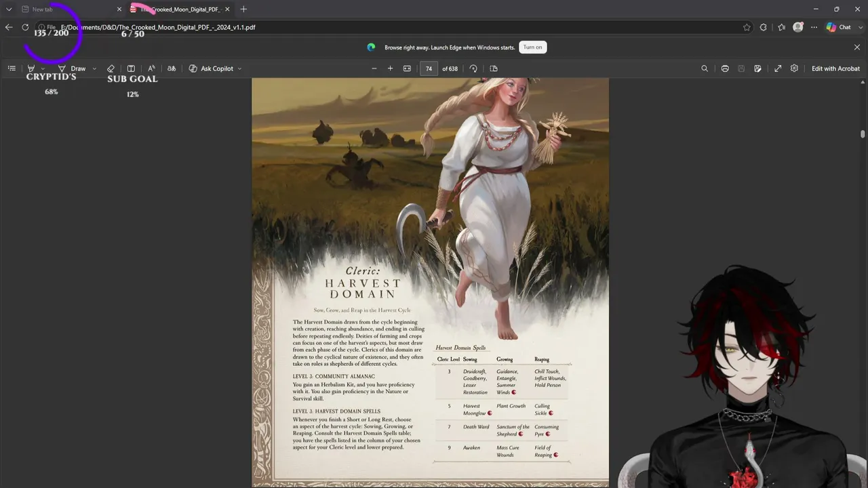Click the Level 3: Harvest Domain Spells heading
Screen dimensions: 868x488
click(x=336, y=411)
